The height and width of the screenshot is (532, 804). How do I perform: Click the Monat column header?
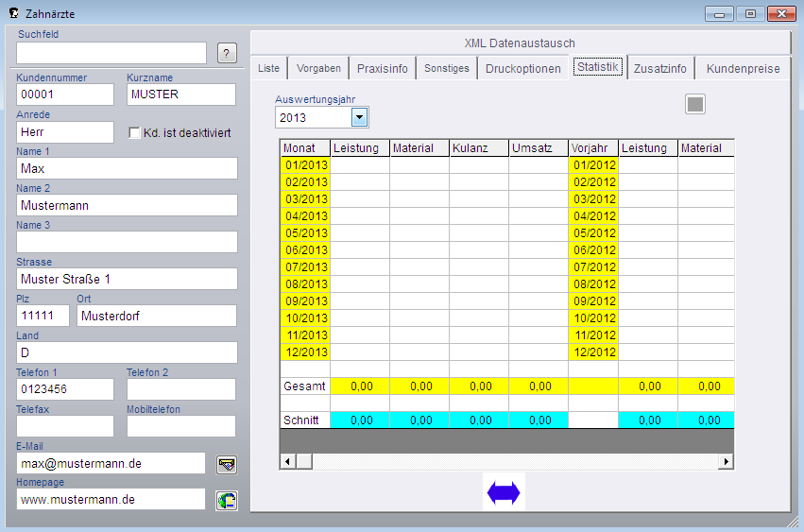pyautogui.click(x=305, y=148)
